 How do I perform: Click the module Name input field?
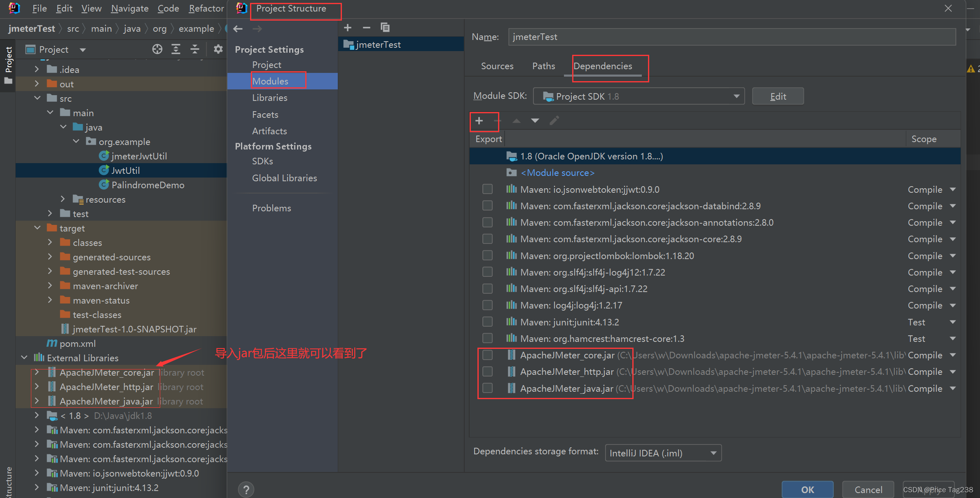731,37
